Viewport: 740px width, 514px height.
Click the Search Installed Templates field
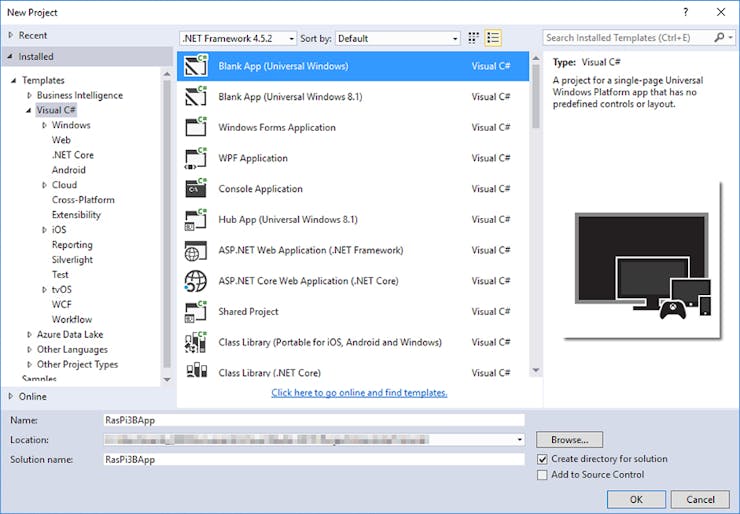point(628,38)
